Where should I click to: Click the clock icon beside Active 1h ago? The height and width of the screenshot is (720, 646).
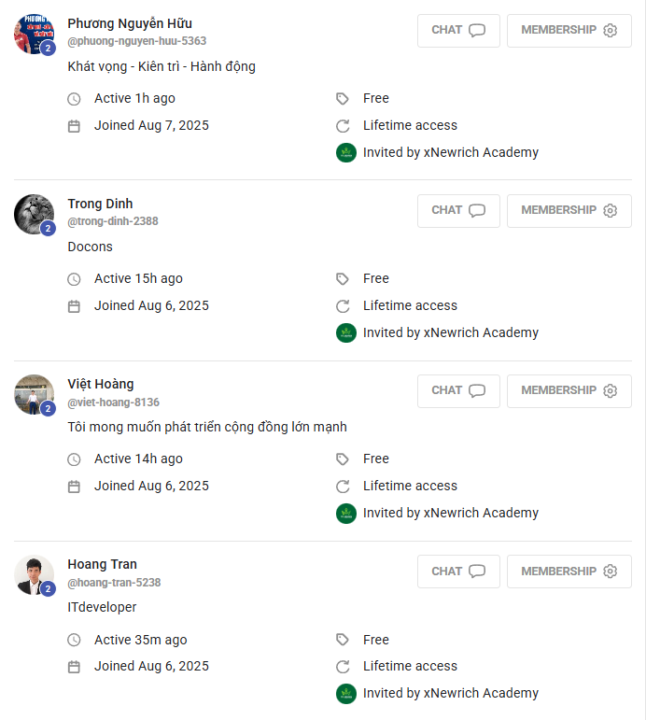tap(73, 99)
